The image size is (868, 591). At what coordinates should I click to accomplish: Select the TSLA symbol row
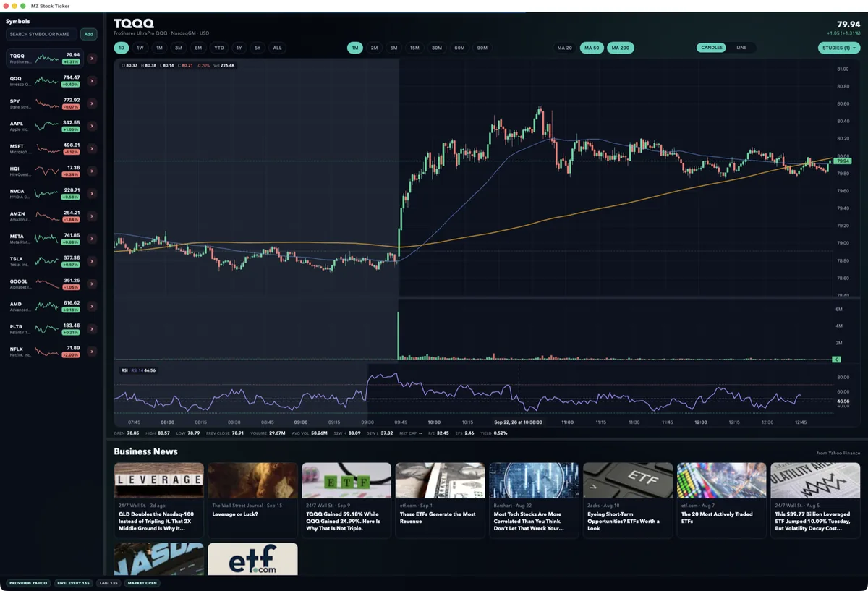pos(45,261)
